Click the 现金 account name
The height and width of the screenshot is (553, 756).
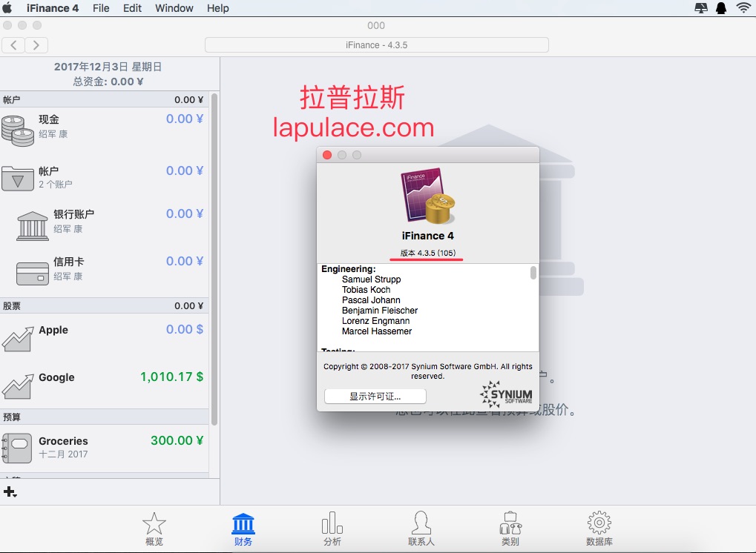tap(49, 119)
